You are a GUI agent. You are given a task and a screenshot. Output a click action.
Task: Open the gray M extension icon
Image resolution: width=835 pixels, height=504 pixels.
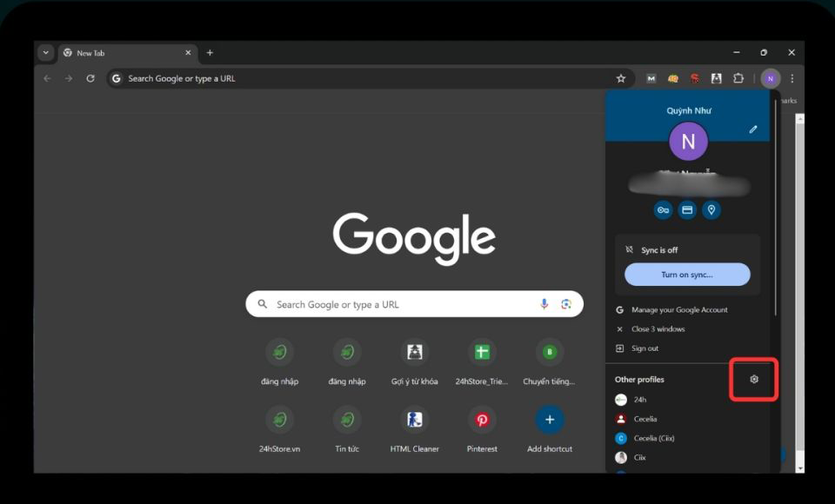[651, 78]
